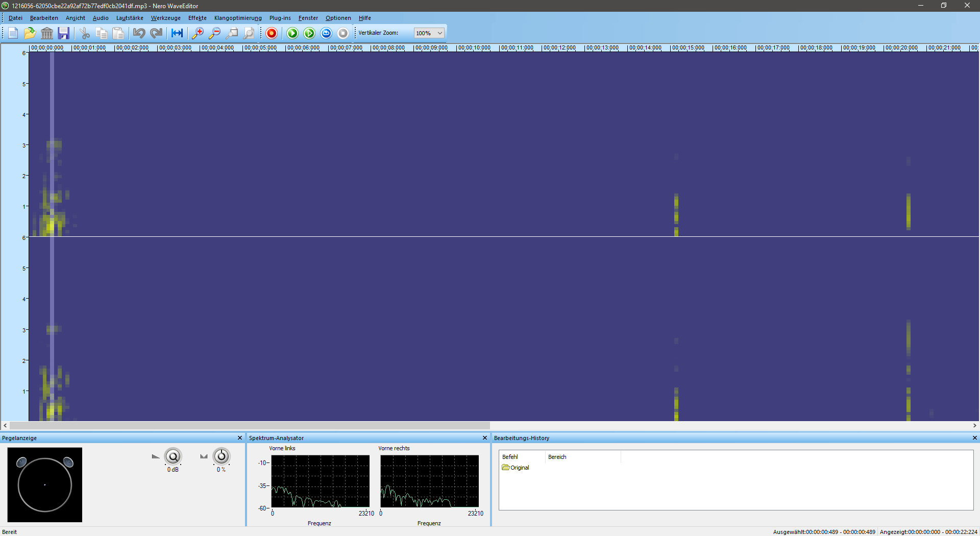Open the Ansicht menu
Viewport: 980px width, 536px height.
76,18
